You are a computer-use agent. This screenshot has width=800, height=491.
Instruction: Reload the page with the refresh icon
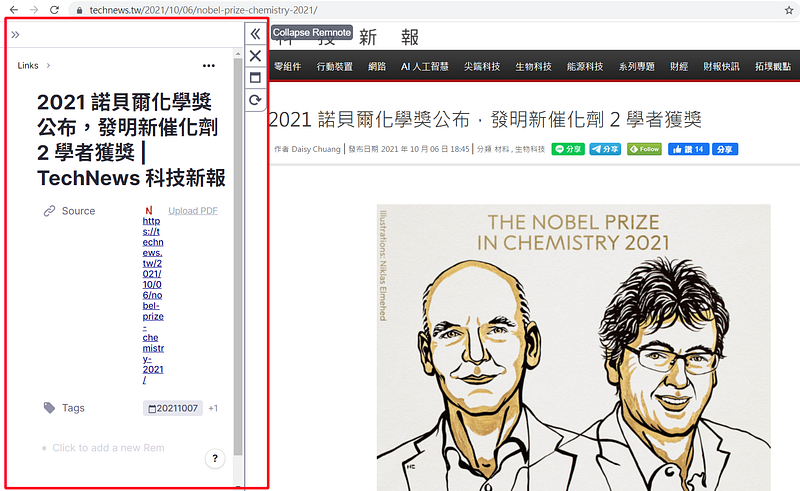54,10
